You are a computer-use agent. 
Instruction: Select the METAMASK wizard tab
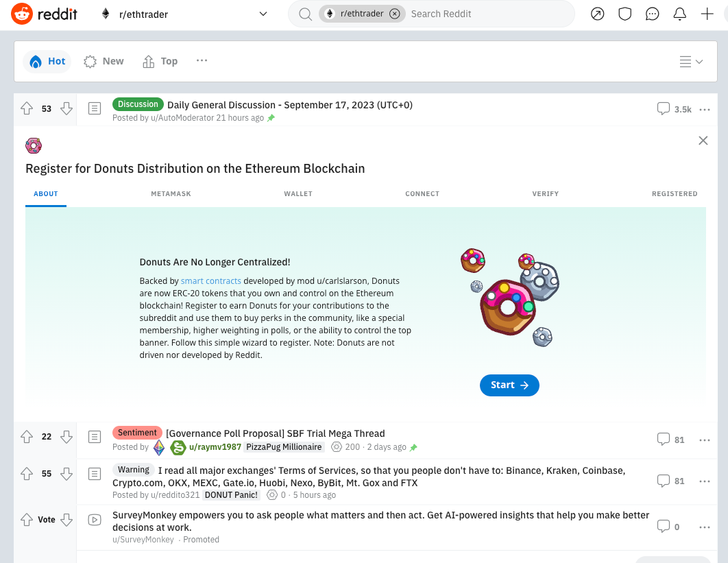[171, 193]
